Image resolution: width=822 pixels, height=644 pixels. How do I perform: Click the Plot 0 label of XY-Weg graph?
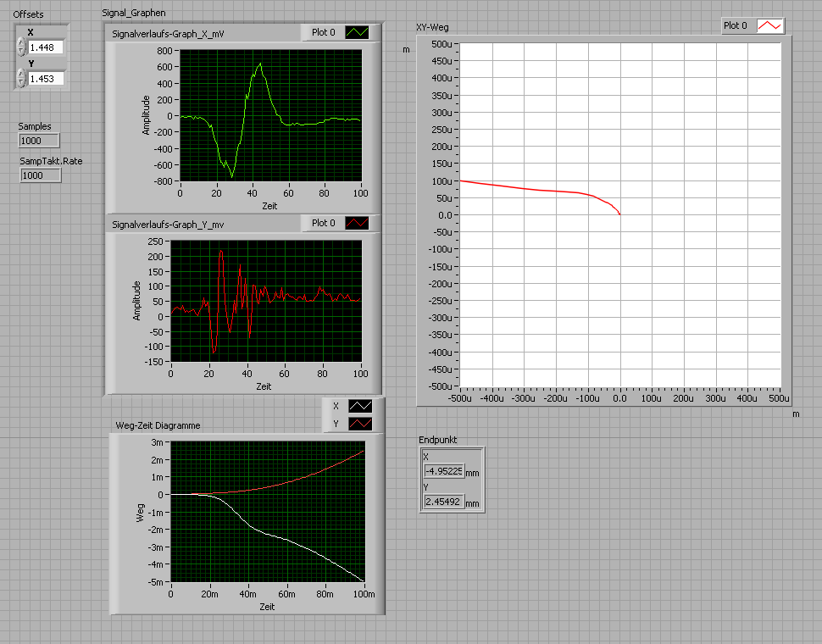(x=735, y=25)
